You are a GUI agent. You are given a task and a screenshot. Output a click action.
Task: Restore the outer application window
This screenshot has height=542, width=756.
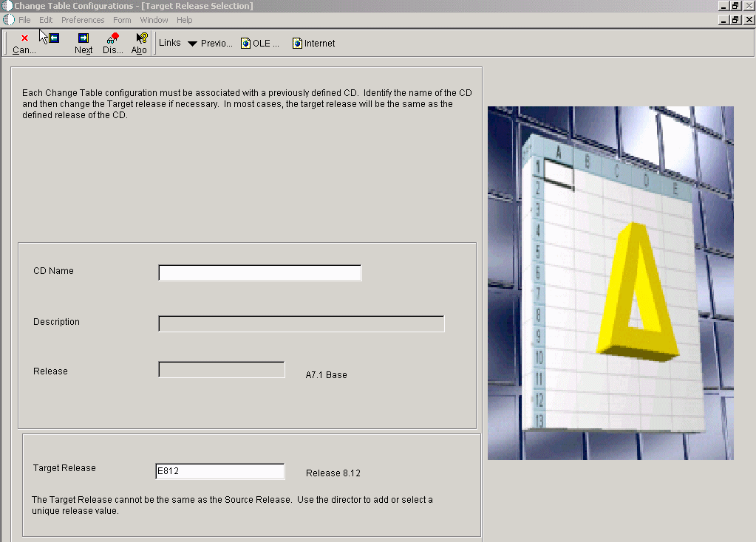[x=735, y=6]
